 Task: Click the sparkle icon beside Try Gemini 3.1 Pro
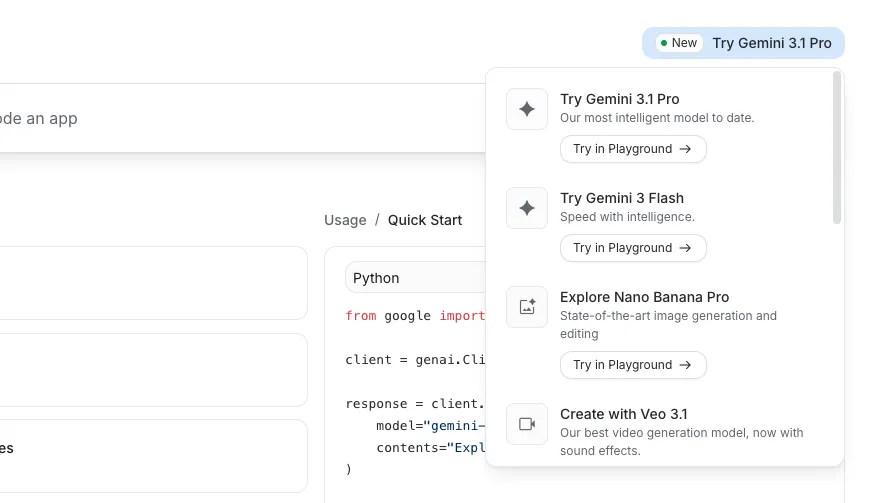coord(527,109)
